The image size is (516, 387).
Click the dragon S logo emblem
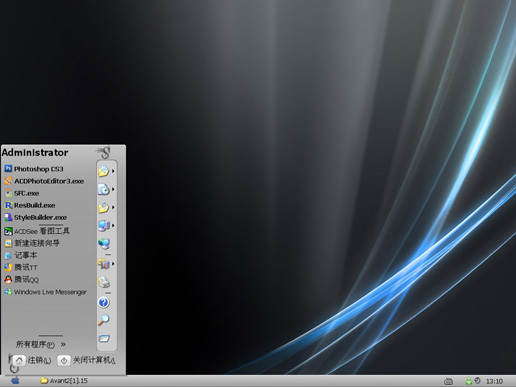[x=103, y=153]
